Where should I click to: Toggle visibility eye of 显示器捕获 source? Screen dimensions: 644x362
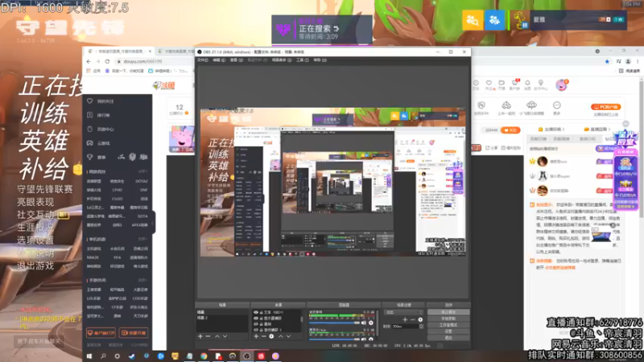point(256,318)
